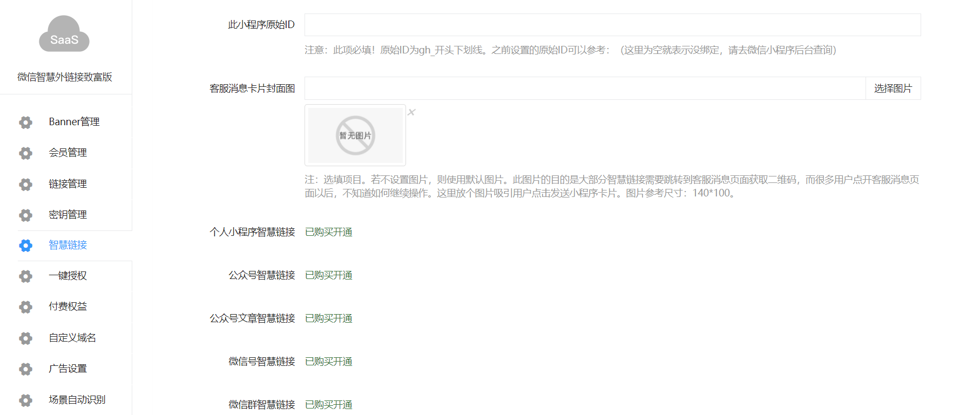Click the gear icon beside Banner管理
This screenshot has width=980, height=415.
coord(25,123)
